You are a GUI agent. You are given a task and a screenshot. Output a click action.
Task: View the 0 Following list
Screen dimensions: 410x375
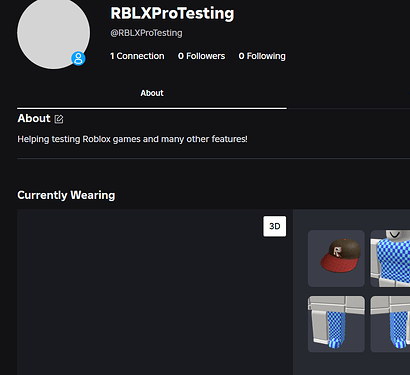click(262, 56)
